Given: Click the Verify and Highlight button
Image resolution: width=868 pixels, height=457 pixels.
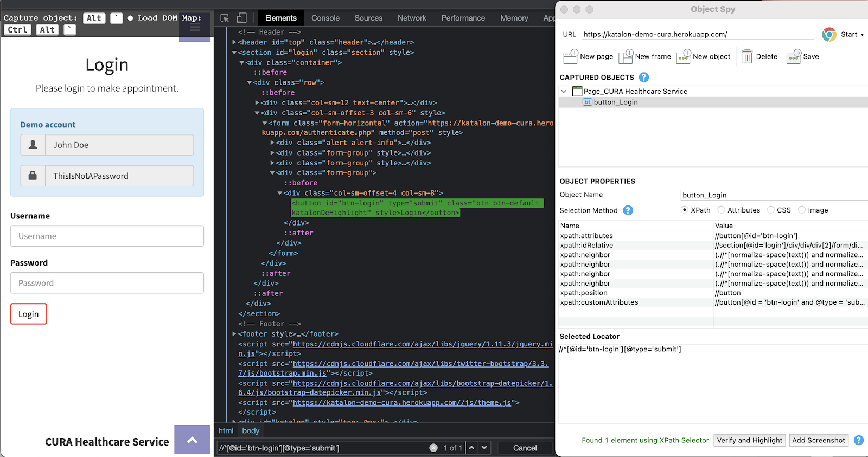Looking at the screenshot, I should coord(750,440).
